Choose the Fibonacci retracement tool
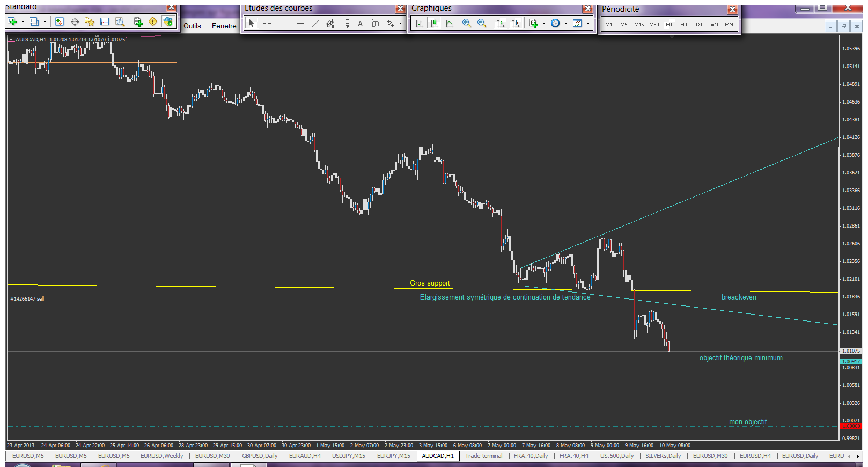The height and width of the screenshot is (467, 868). 345,23
